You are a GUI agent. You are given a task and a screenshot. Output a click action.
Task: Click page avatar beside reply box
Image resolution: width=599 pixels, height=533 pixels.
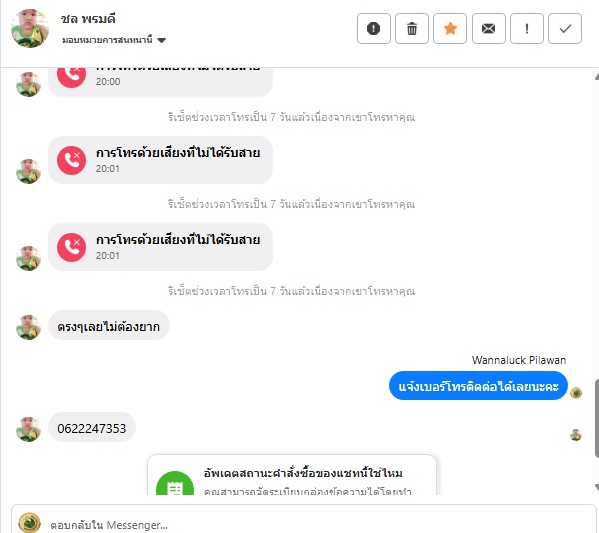point(29,522)
